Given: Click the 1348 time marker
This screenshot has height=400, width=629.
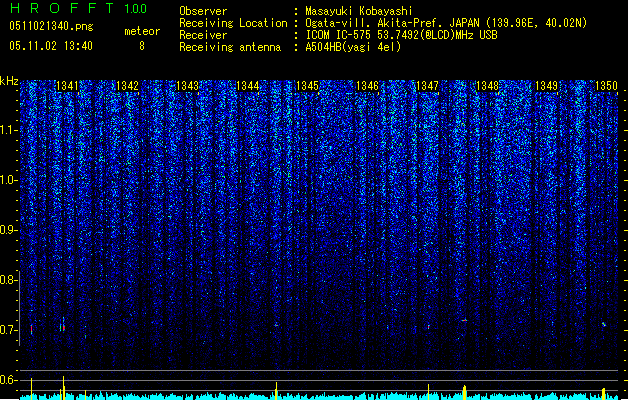Looking at the screenshot, I should click(x=487, y=86).
